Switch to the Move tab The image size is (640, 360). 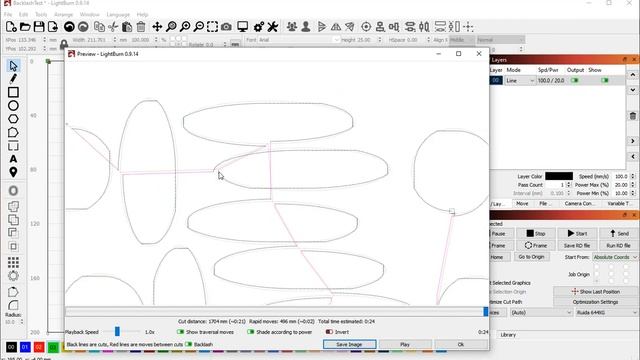pyautogui.click(x=522, y=203)
